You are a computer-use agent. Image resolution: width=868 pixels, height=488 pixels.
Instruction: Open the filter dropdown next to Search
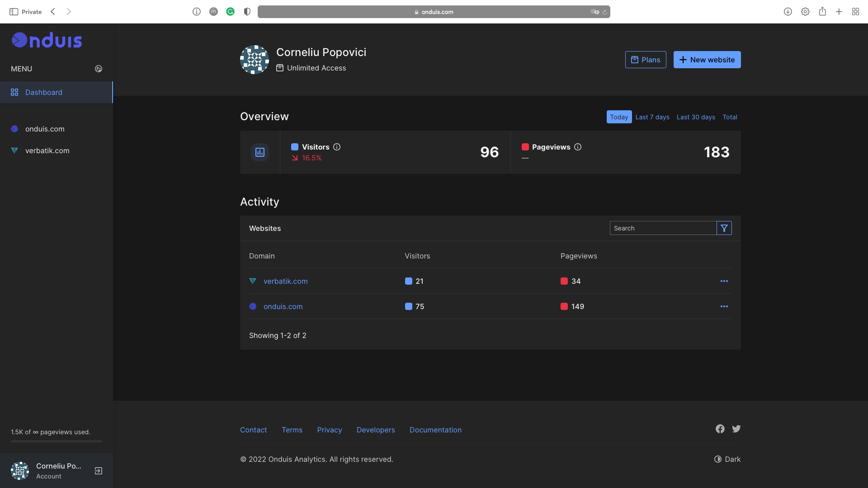coord(724,228)
